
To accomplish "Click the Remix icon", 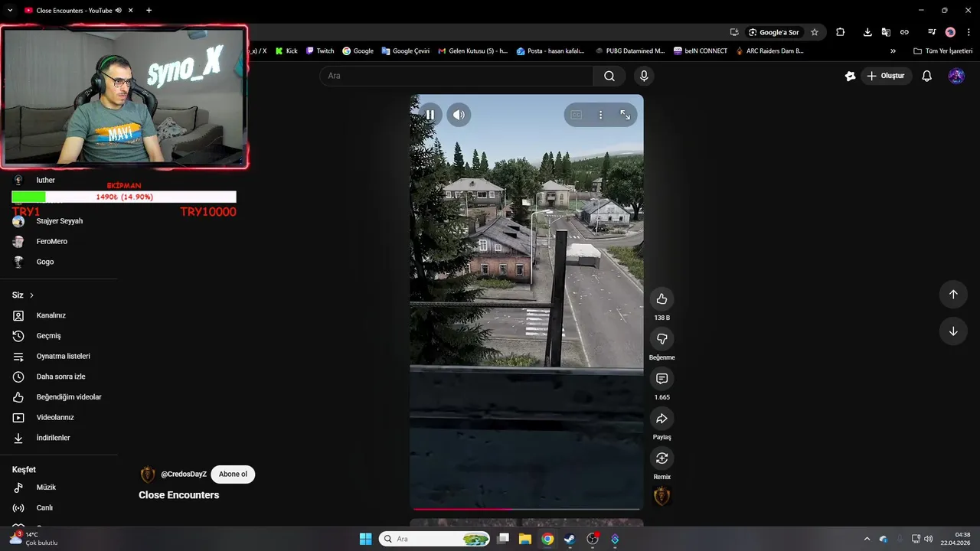I will [x=661, y=458].
